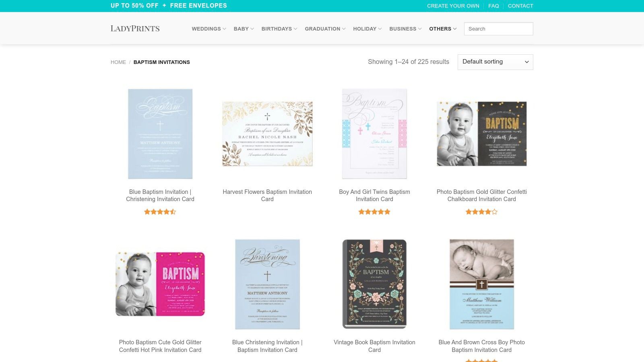
Task: Expand the Baby menu
Action: pos(244,29)
